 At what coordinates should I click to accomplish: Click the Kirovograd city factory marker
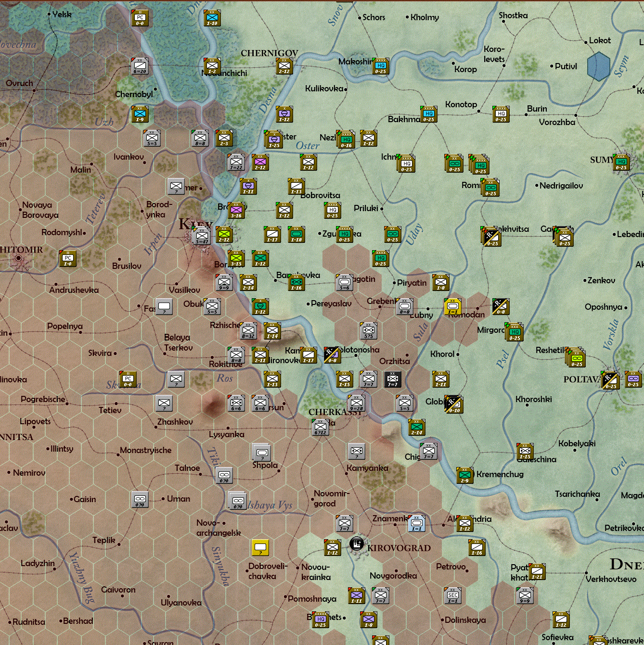(x=356, y=544)
